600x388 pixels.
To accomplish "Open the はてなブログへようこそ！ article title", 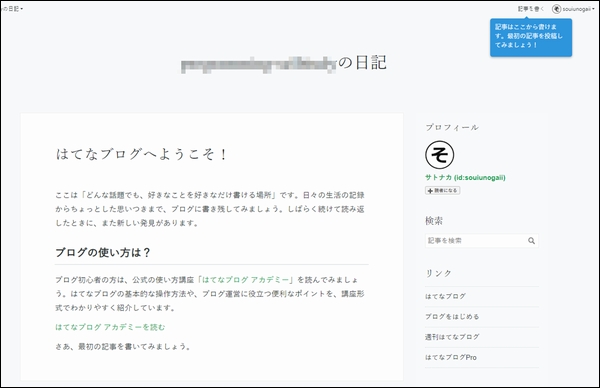I will click(x=142, y=154).
